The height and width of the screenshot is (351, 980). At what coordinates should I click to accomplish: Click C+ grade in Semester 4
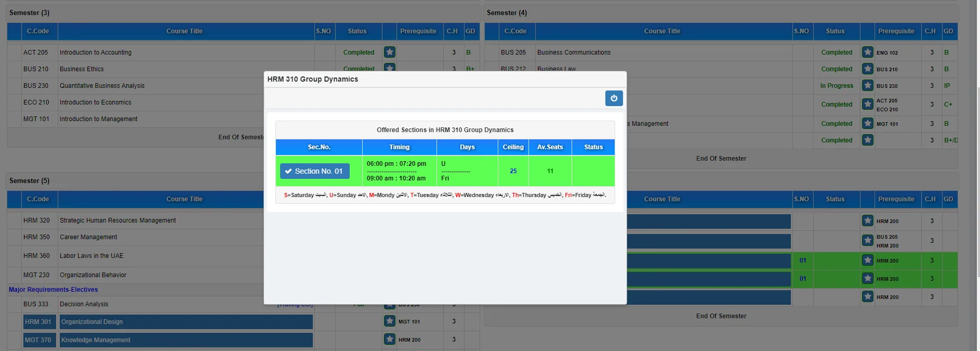[x=948, y=105]
